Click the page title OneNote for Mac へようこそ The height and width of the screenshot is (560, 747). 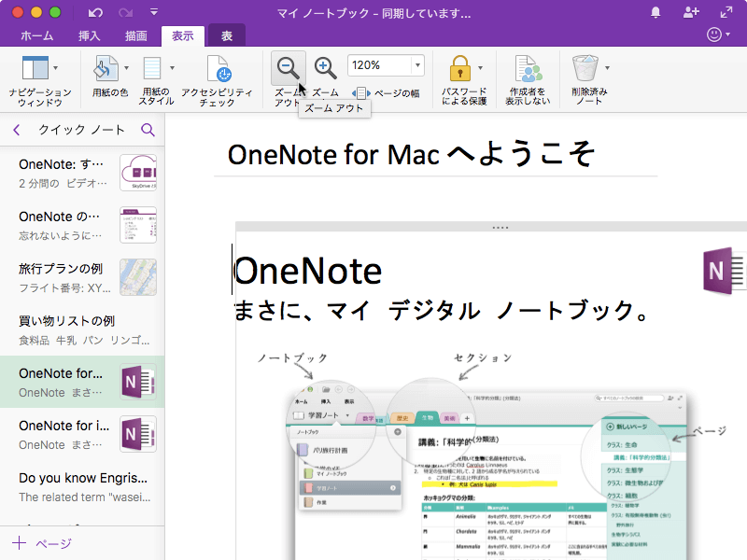(411, 155)
